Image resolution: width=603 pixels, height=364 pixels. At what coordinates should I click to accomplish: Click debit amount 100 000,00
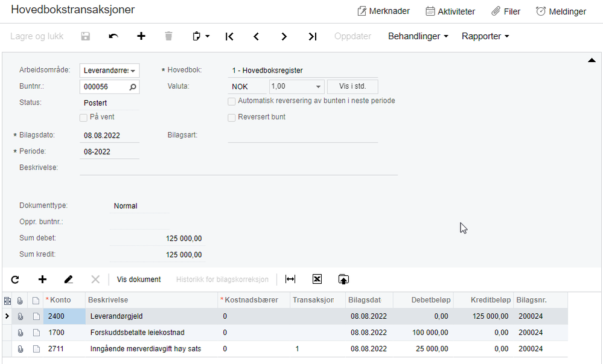click(430, 333)
